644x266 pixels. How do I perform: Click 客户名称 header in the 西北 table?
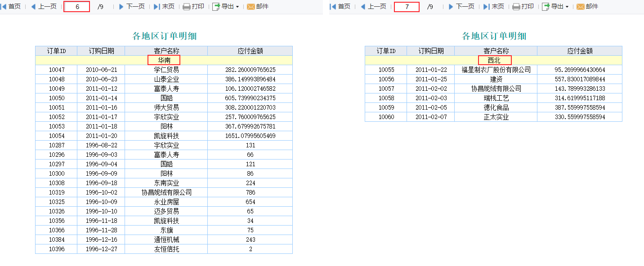[496, 51]
